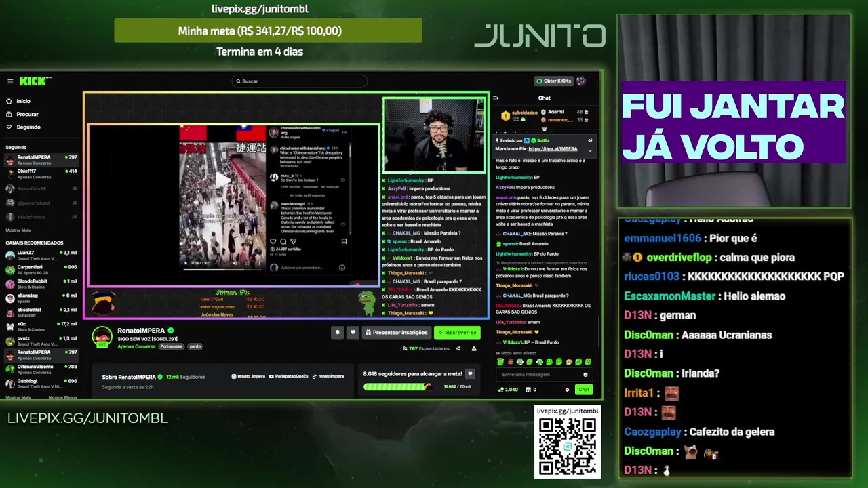
Task: Expand Mostrar Mais under Seguindo
Action: [18, 230]
